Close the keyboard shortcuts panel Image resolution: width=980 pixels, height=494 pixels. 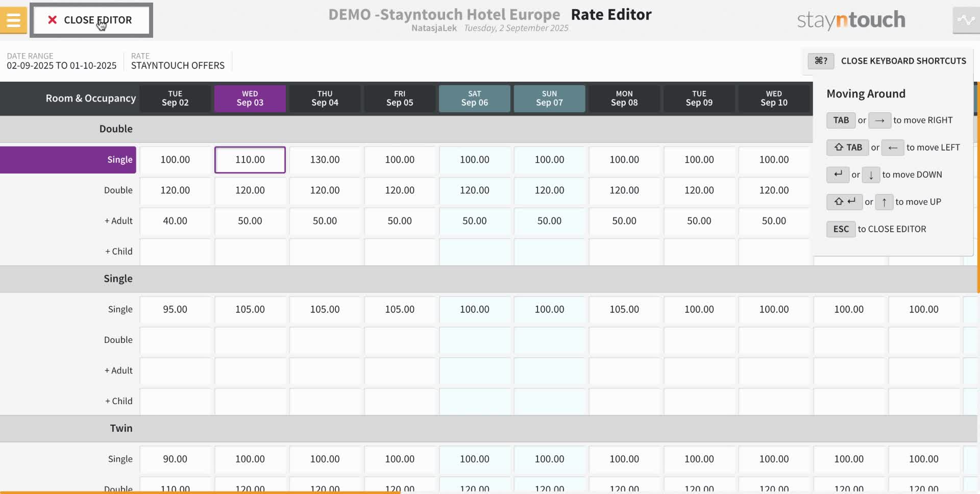tap(903, 61)
